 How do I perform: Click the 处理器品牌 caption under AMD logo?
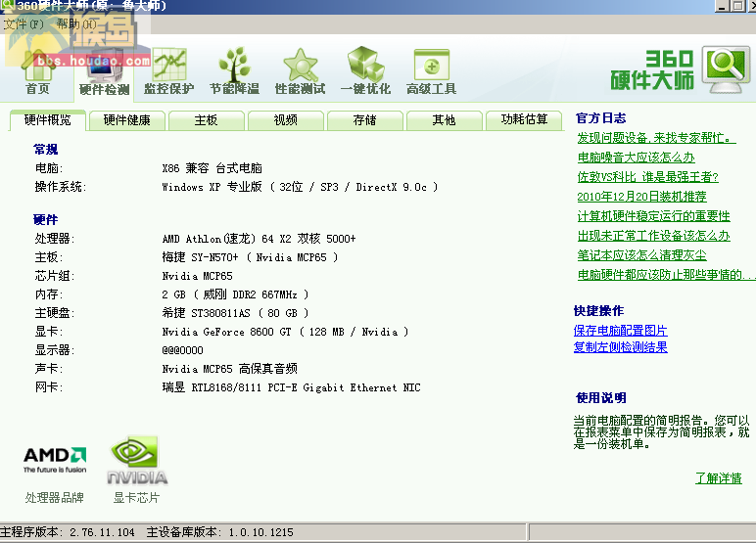55,498
